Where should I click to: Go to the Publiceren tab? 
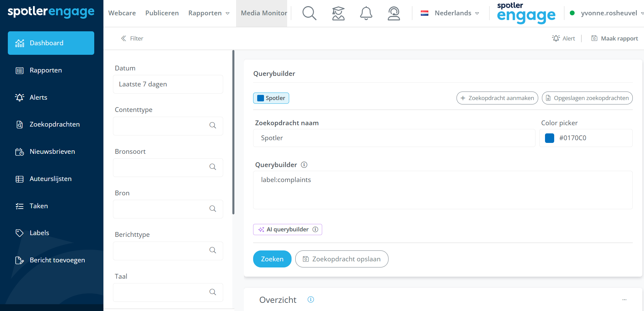click(162, 13)
